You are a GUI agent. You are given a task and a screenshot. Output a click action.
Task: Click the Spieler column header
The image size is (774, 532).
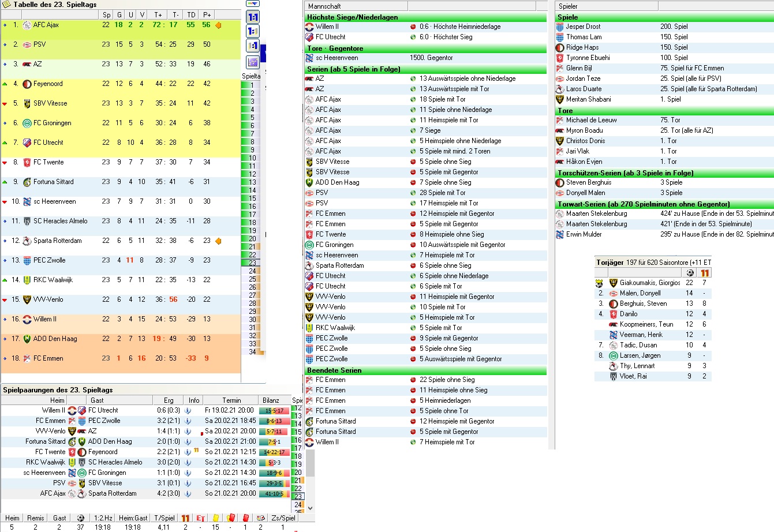tap(607, 6)
